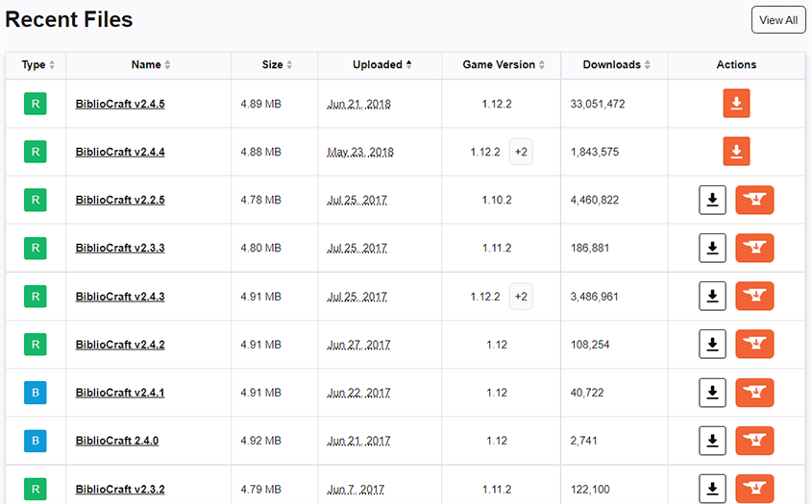
Task: Click black download icon for BiblioCraft v2.4.1
Action: pyautogui.click(x=712, y=392)
